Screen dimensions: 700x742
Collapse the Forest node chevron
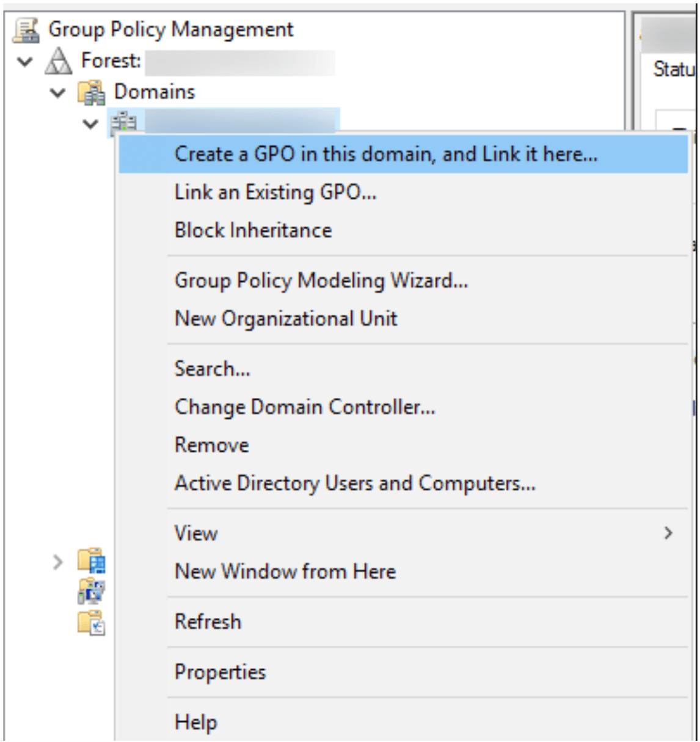(26, 61)
